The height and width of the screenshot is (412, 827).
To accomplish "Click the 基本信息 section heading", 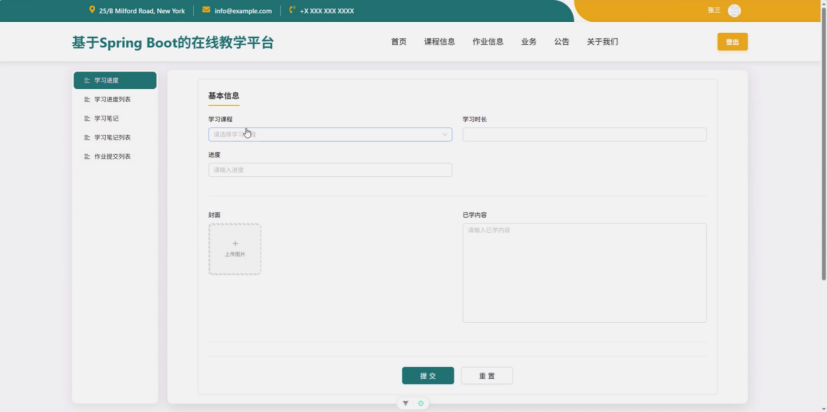I will click(224, 95).
